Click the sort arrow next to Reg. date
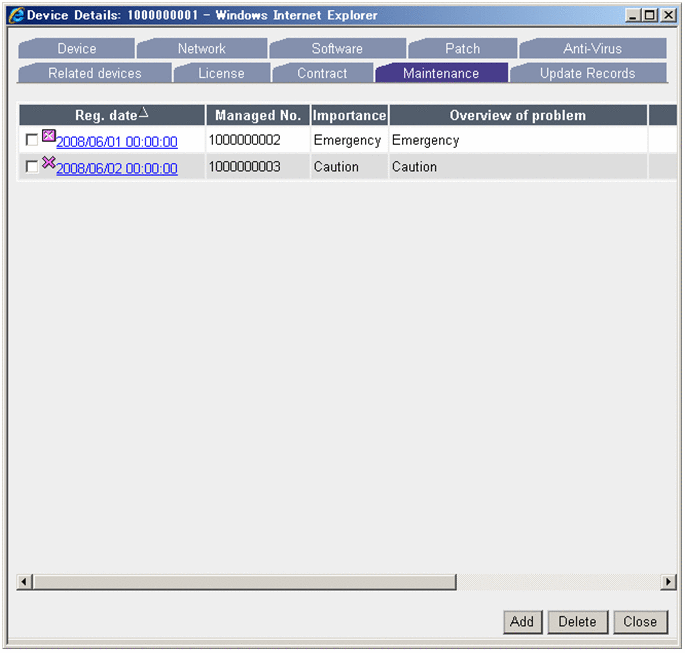Screen dimensions: 685x653 click(x=144, y=114)
